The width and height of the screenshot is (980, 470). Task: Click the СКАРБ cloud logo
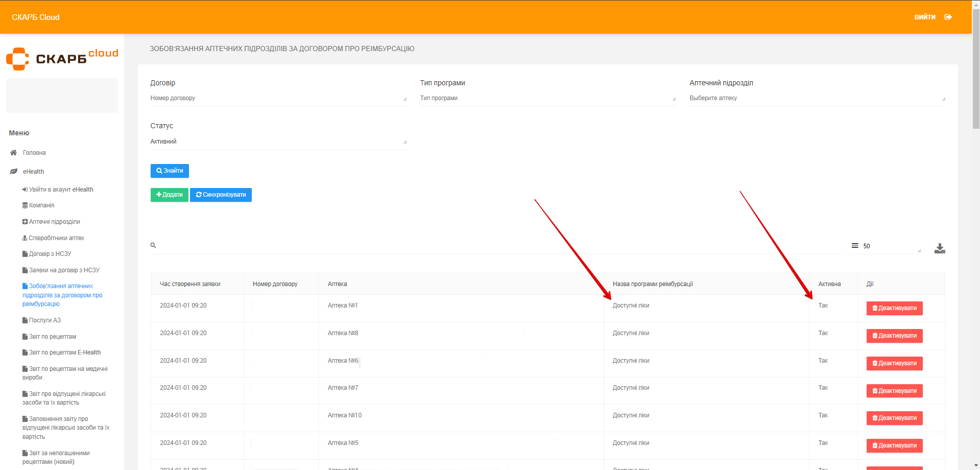click(x=62, y=59)
